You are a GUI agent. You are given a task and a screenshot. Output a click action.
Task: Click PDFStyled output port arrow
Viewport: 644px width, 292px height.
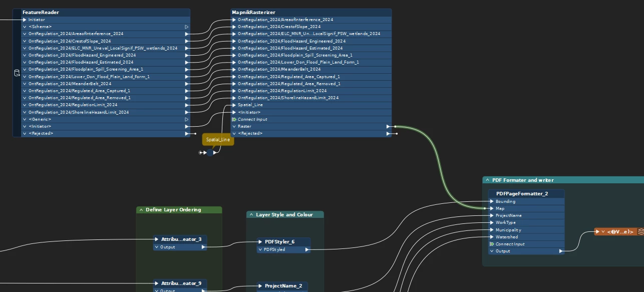(x=307, y=249)
